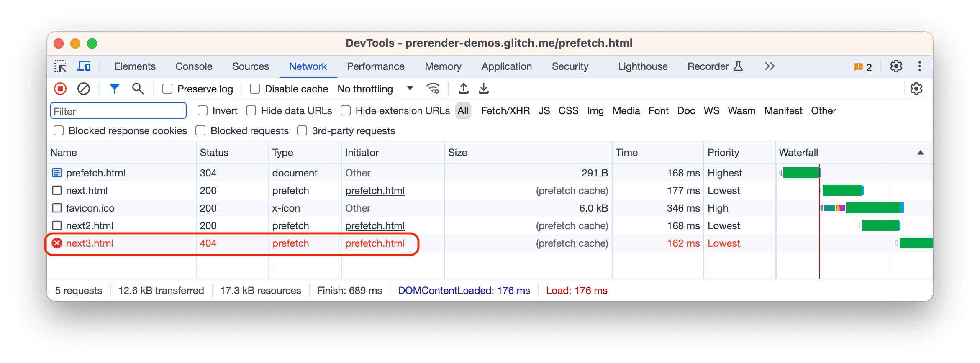This screenshot has width=980, height=363.
Task: Enable the Preserve log checkbox
Action: [x=167, y=89]
